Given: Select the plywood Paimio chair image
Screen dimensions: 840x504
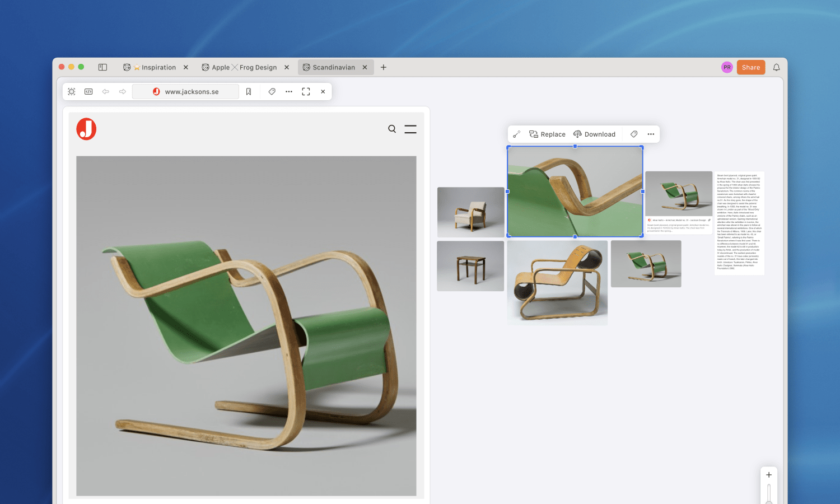Looking at the screenshot, I should pos(557,283).
